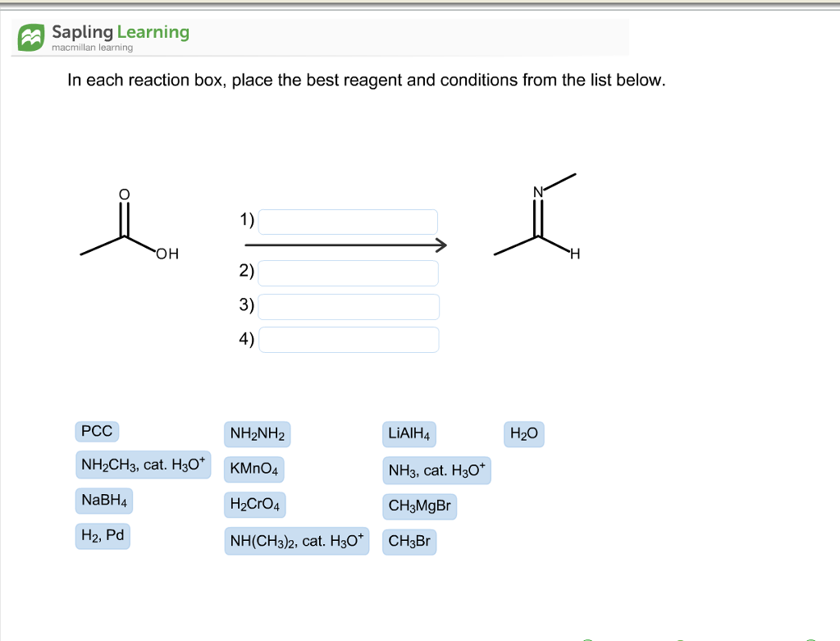Click reaction box 1 input field
This screenshot has height=641, width=840.
pyautogui.click(x=347, y=221)
